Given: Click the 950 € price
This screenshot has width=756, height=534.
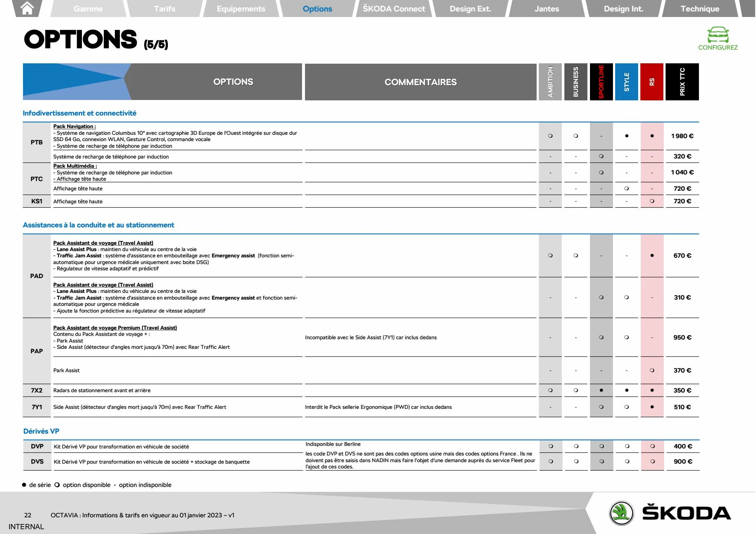Looking at the screenshot, I should point(682,337).
